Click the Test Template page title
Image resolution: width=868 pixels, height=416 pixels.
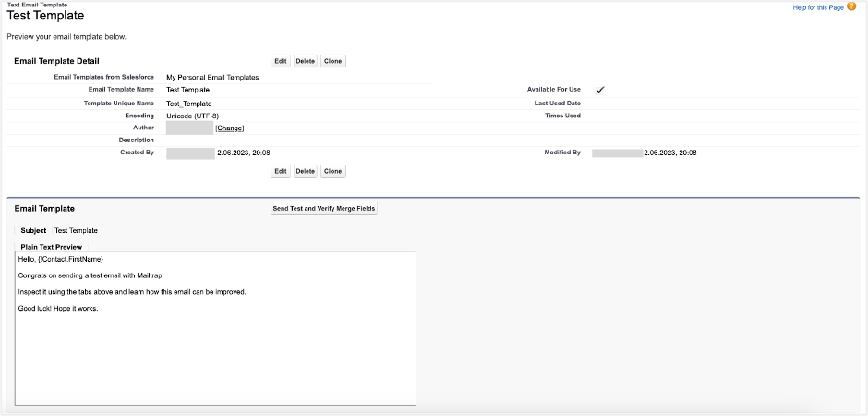pyautogui.click(x=45, y=16)
